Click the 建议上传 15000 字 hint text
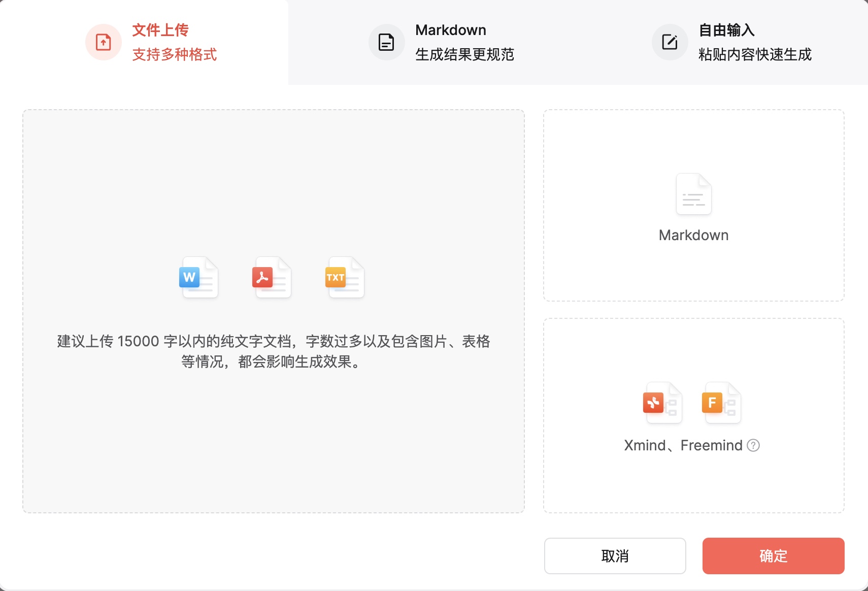The image size is (868, 591). 274,351
